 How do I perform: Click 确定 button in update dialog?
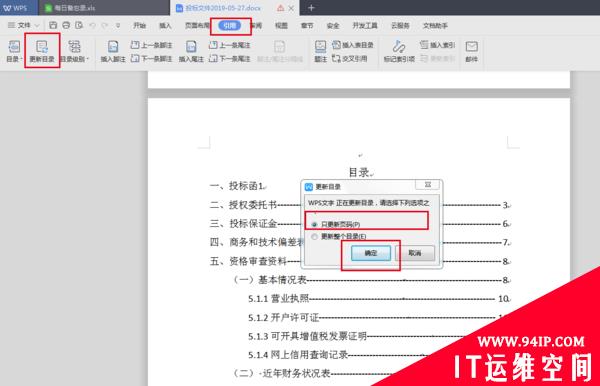tap(371, 253)
